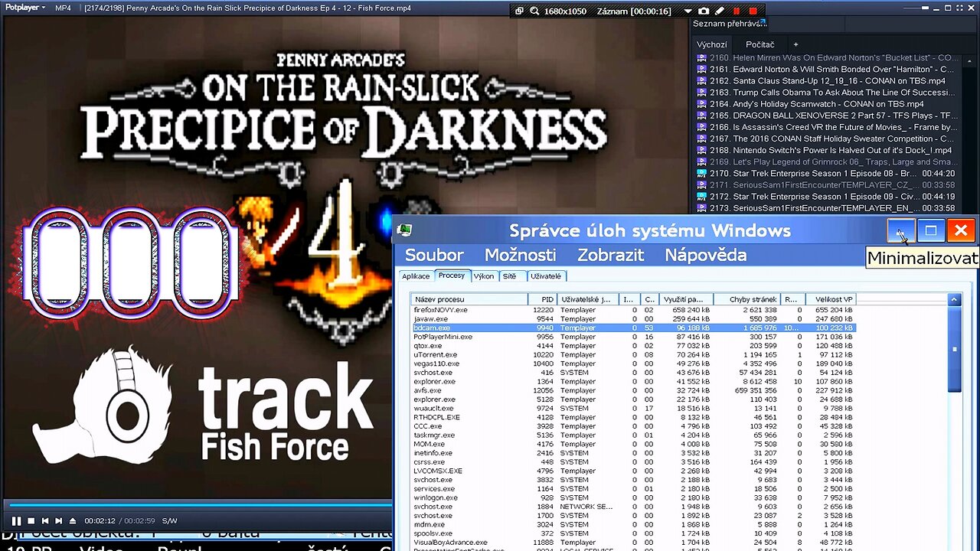Switch to the Výkon tab

[484, 276]
